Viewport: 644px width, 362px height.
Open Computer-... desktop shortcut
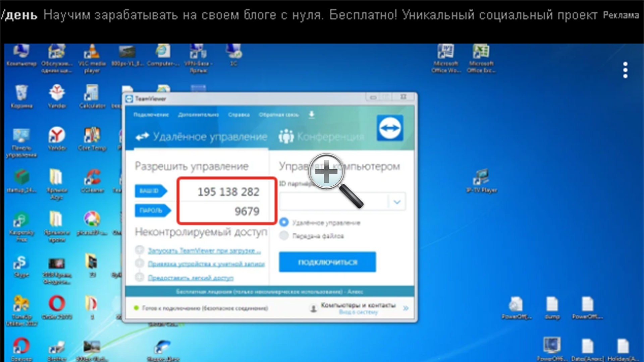163,55
